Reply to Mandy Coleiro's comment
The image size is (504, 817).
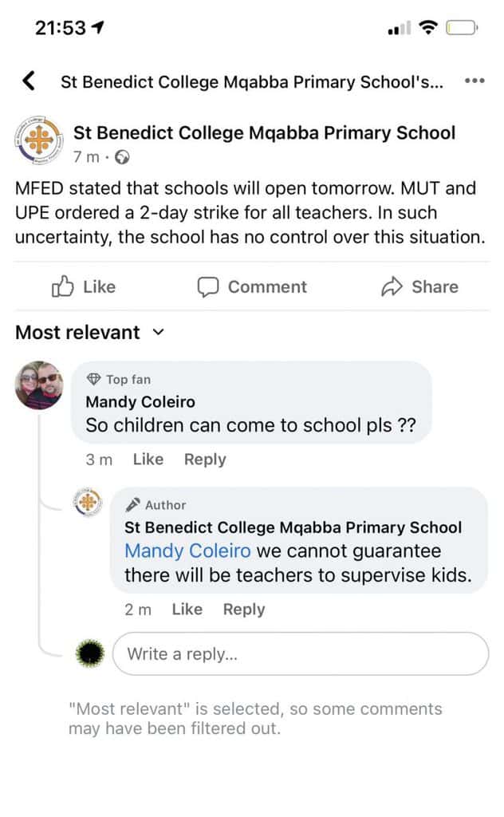click(x=205, y=460)
